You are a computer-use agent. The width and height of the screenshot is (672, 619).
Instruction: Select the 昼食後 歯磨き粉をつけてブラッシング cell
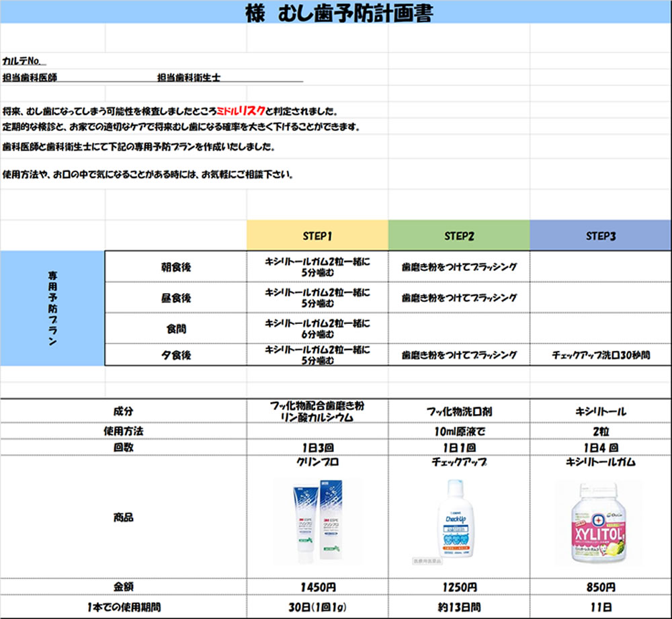pyautogui.click(x=459, y=298)
